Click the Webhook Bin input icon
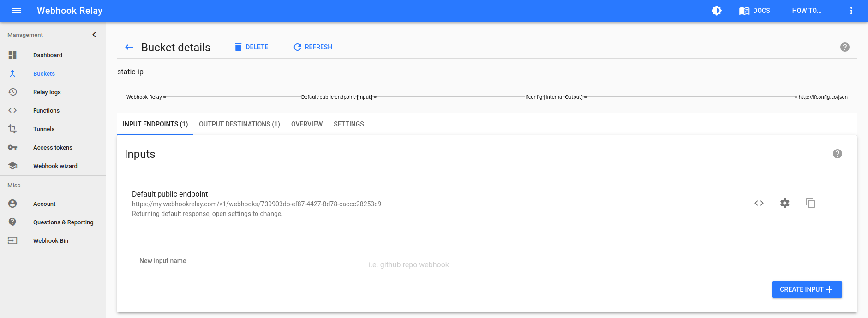868x318 pixels. point(12,240)
